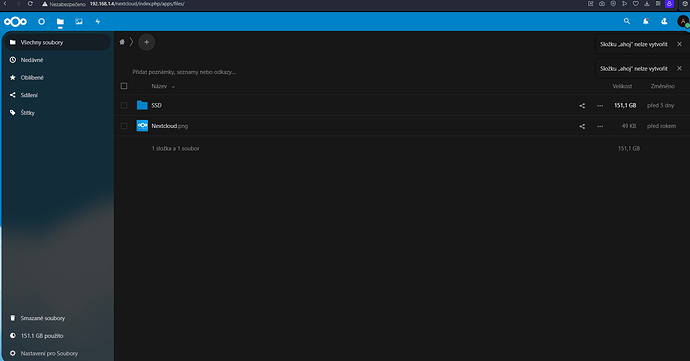
Task: Open more actions for SSD folder
Action: pyautogui.click(x=600, y=106)
